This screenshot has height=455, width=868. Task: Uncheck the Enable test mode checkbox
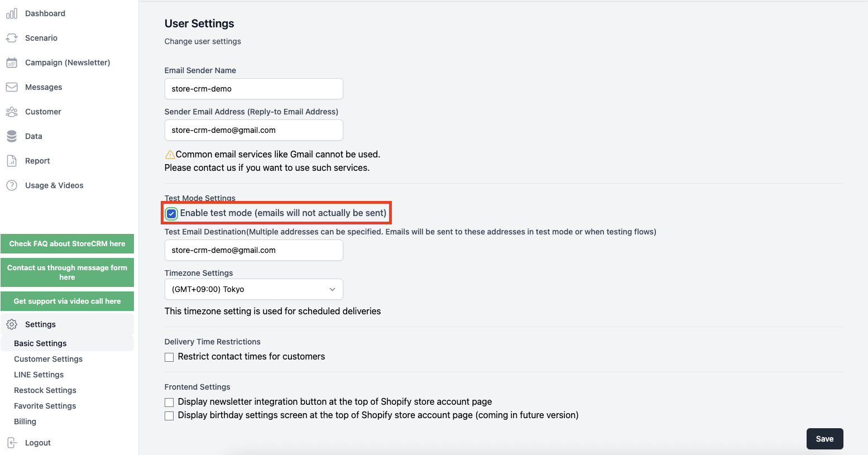pyautogui.click(x=171, y=213)
